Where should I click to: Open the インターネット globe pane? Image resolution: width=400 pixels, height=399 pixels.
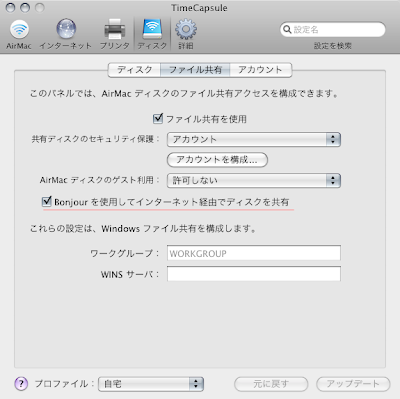point(66,34)
